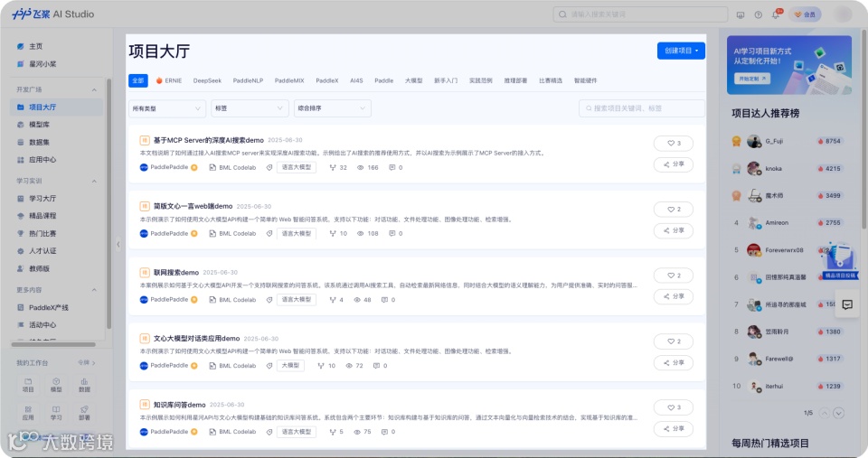Viewport: 868px width, 458px height.
Task: Collapse the 开发广场 sidebar section
Action: (94, 89)
